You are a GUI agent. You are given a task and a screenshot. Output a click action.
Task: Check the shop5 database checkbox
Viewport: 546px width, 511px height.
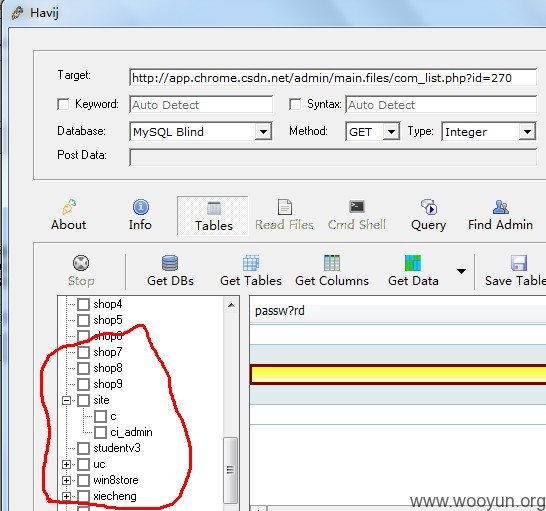83,320
